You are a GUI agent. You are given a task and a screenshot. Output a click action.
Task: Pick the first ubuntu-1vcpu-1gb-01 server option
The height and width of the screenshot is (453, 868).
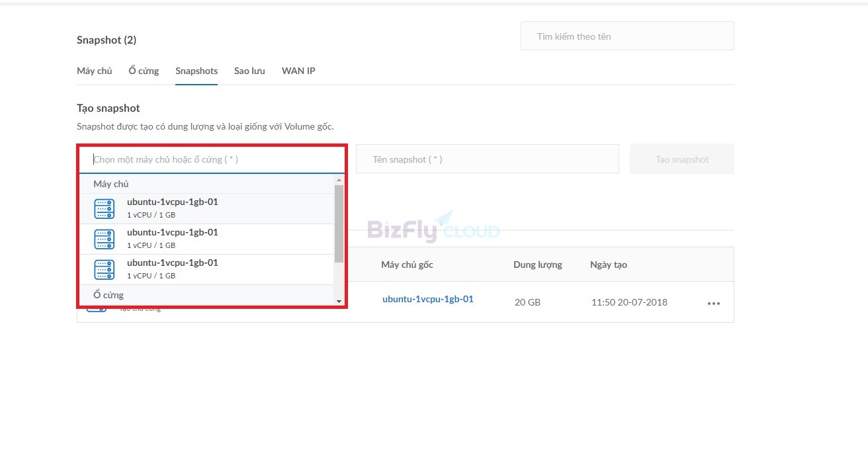click(x=206, y=208)
